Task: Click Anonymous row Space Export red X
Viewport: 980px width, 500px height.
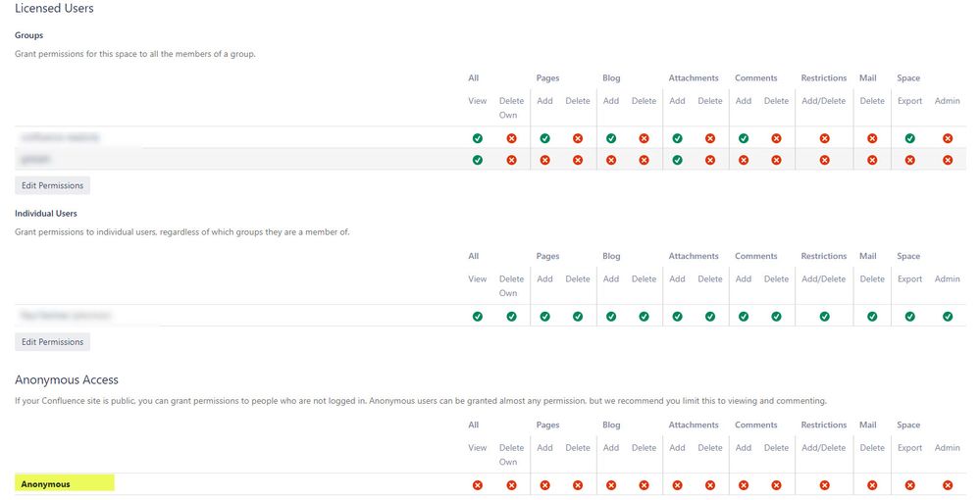Action: pos(910,485)
